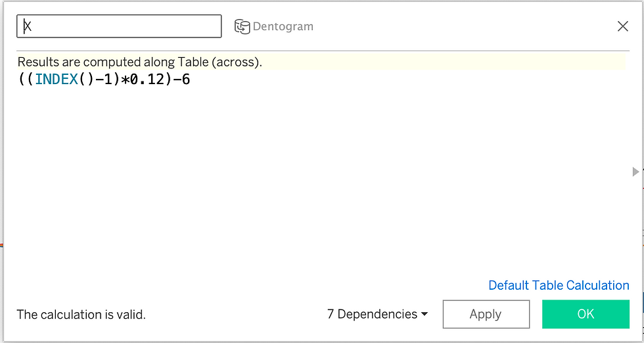Place cursor after -6 at formula end
The height and width of the screenshot is (343, 644).
point(191,79)
